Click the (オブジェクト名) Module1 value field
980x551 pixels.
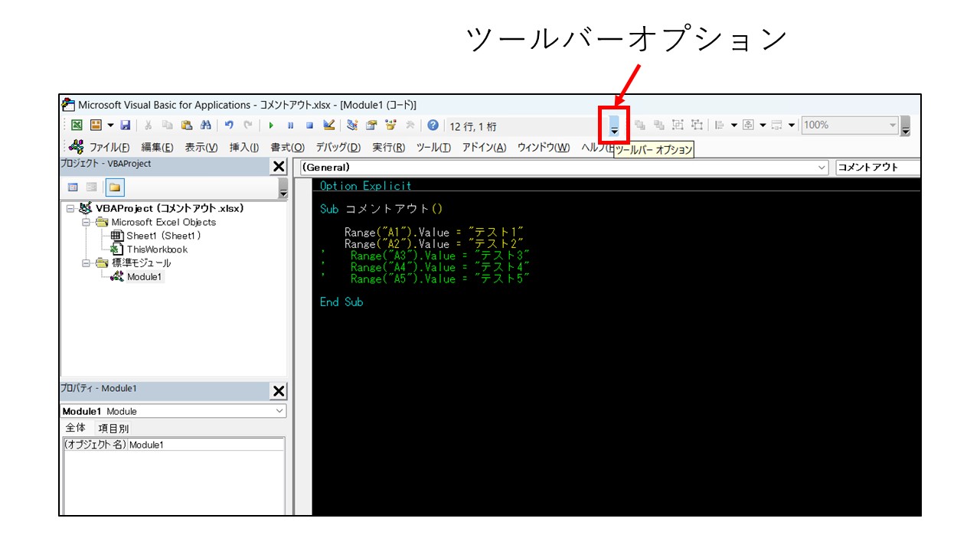205,444
